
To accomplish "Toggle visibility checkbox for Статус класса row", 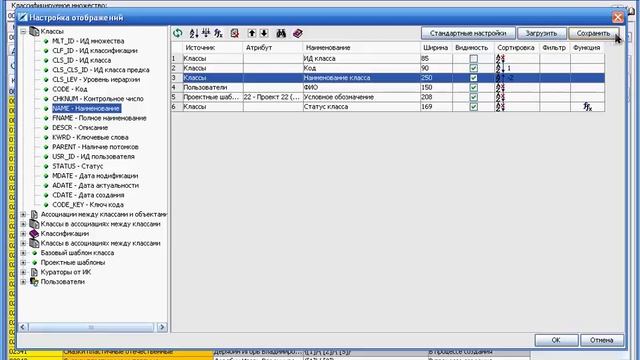I will [473, 107].
